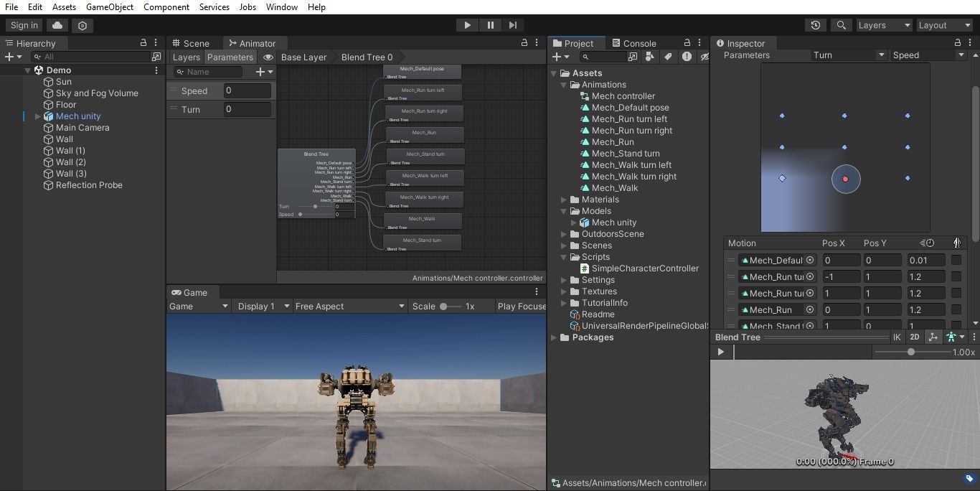
Task: Lock the Project panel
Action: click(687, 43)
